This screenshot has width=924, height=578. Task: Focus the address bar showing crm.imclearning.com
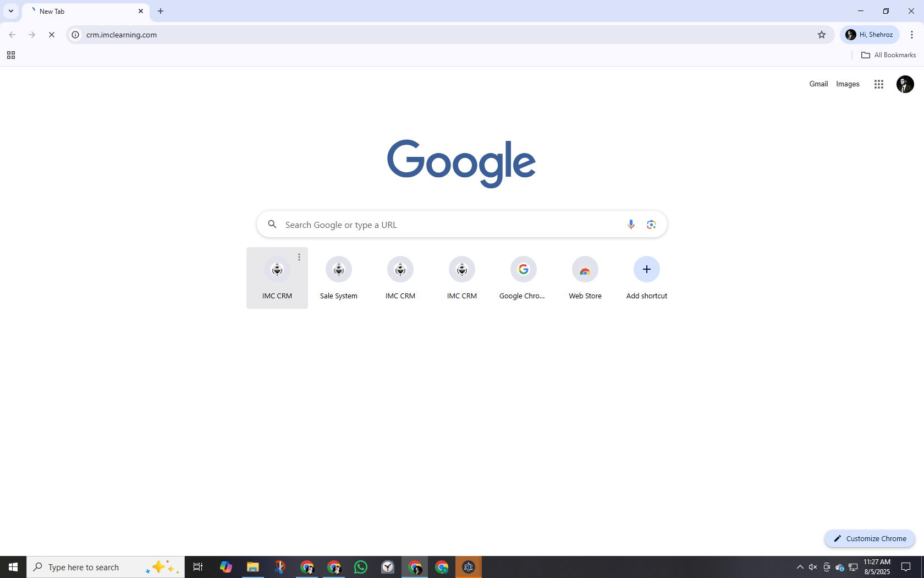coord(449,35)
